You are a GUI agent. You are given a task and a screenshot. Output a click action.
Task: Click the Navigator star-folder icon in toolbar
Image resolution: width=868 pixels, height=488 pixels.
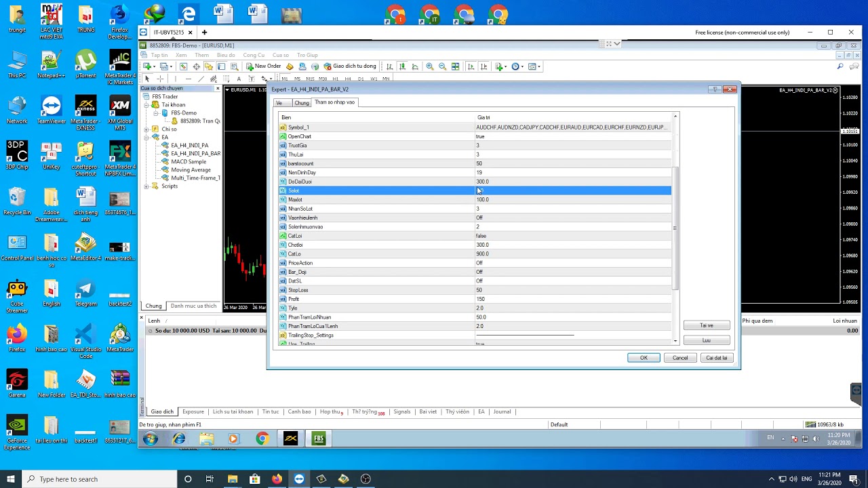pyautogui.click(x=209, y=66)
